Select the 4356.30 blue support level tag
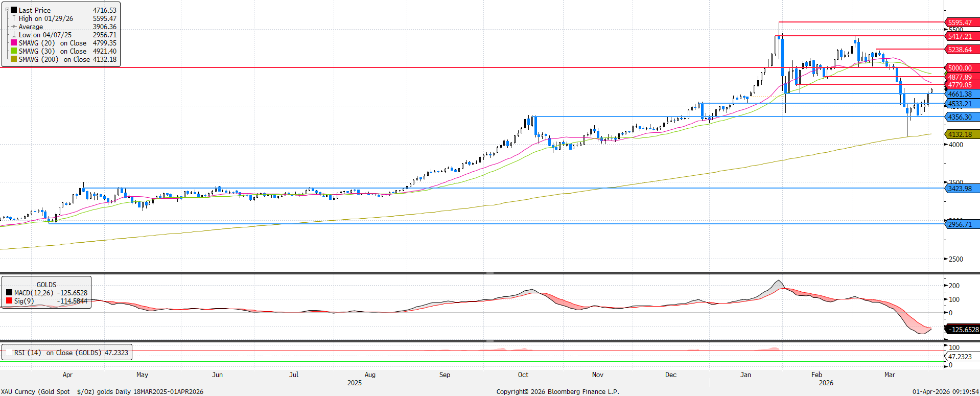980x396 pixels. click(x=962, y=117)
